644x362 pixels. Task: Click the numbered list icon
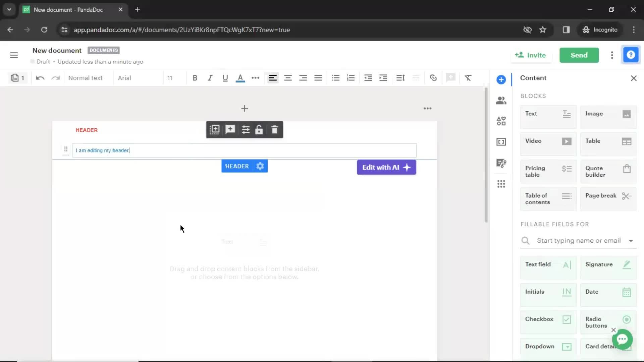(350, 78)
